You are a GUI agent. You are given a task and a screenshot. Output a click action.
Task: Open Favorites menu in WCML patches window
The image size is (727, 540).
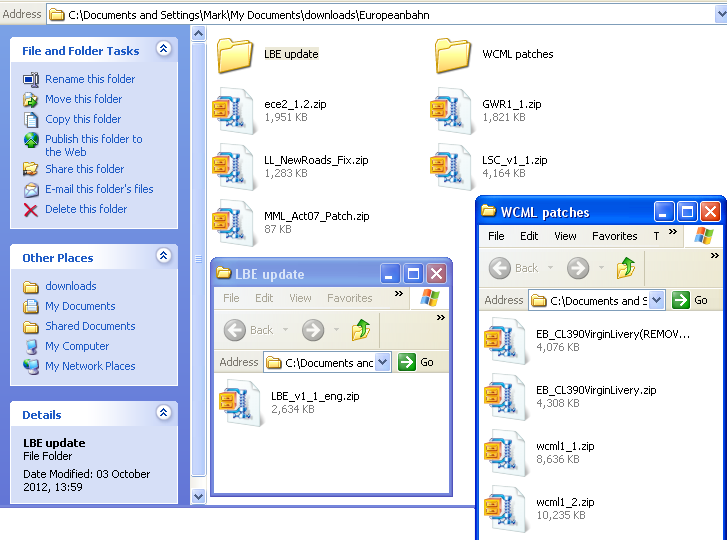point(615,236)
